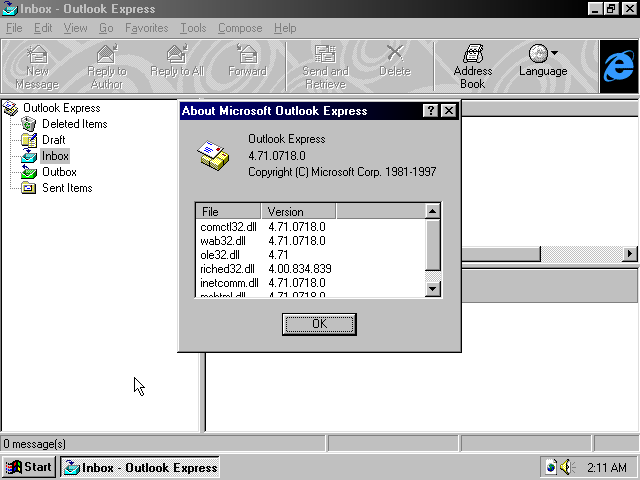Click the Internet Explorer logo
The height and width of the screenshot is (480, 640).
pyautogui.click(x=619, y=67)
